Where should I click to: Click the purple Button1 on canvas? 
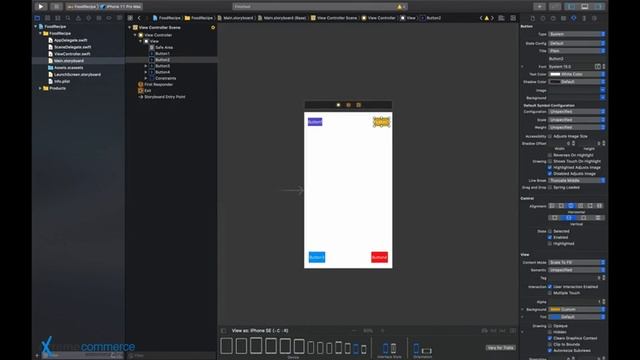315,122
